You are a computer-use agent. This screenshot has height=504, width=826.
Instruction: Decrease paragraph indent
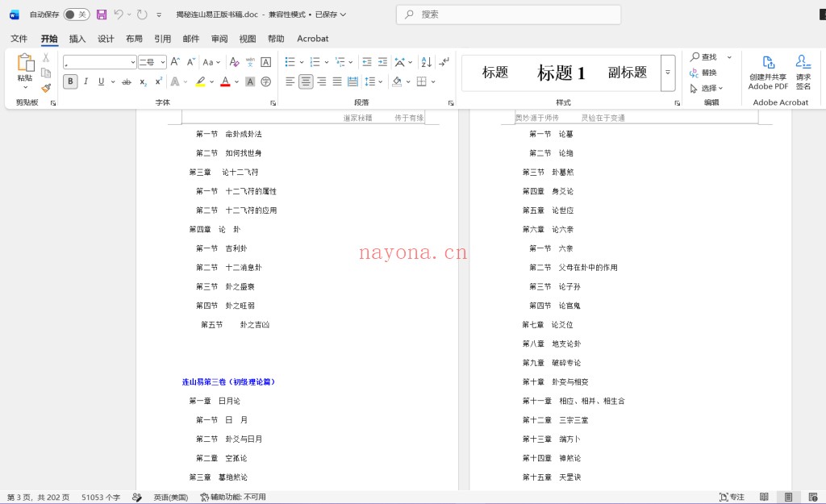pos(367,62)
